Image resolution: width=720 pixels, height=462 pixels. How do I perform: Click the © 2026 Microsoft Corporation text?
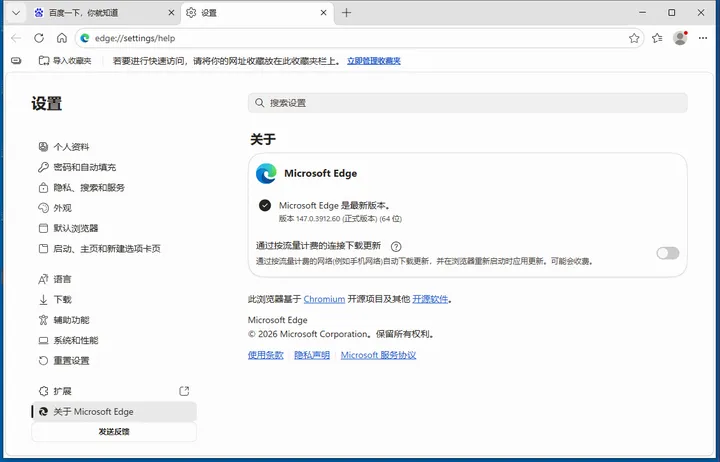[340, 334]
